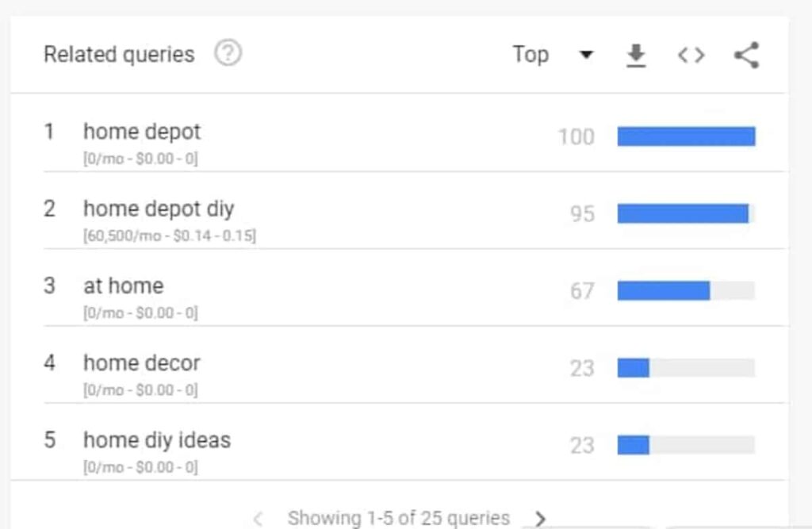This screenshot has width=812, height=529.
Task: Open the Top sorting dropdown
Action: [x=530, y=55]
